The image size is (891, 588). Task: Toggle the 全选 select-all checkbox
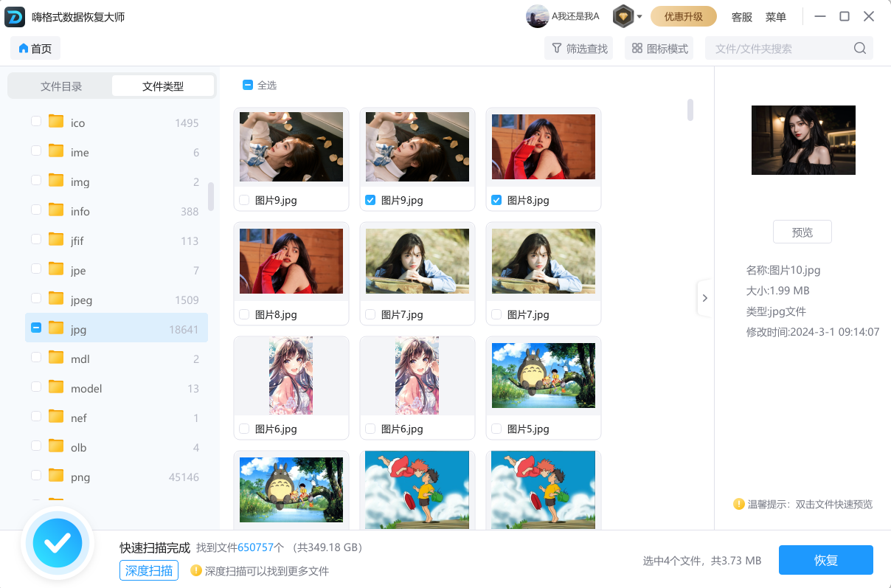tap(248, 86)
